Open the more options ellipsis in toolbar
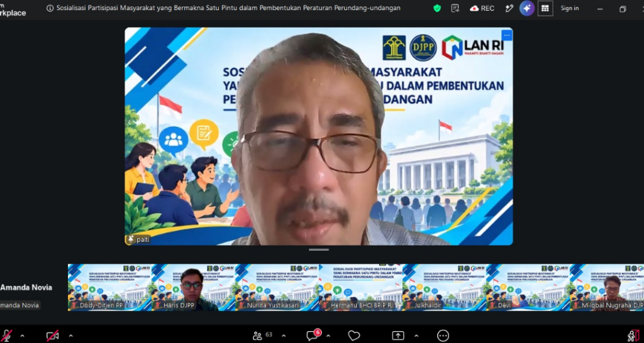This screenshot has width=644, height=343. pos(443,335)
